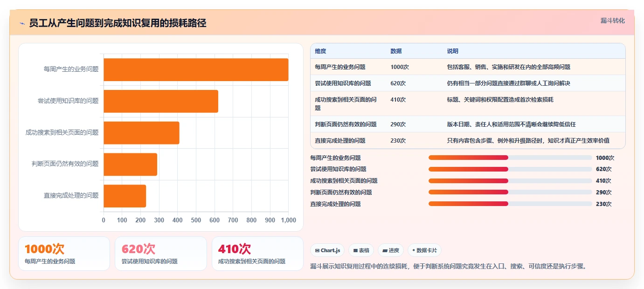Click the Chart.js tag
This screenshot has height=289, width=644.
click(x=327, y=250)
